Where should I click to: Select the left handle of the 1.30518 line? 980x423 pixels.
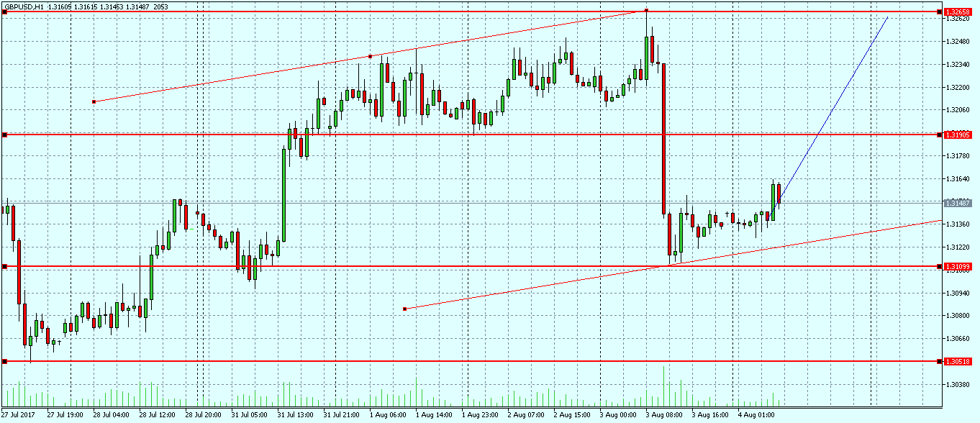pos(5,361)
